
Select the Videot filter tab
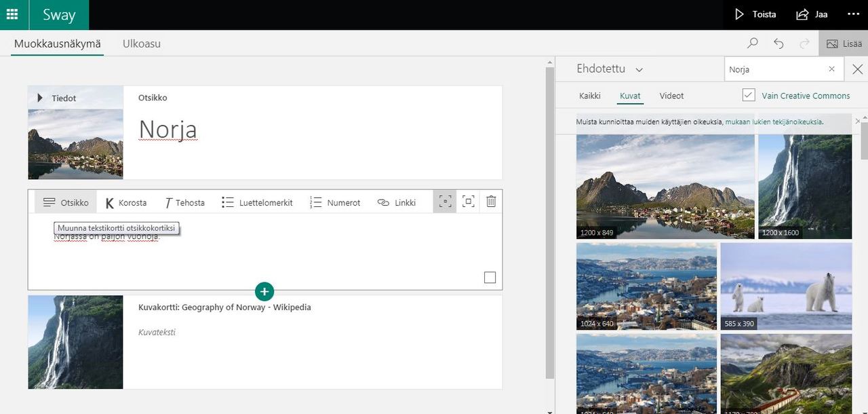pos(671,96)
